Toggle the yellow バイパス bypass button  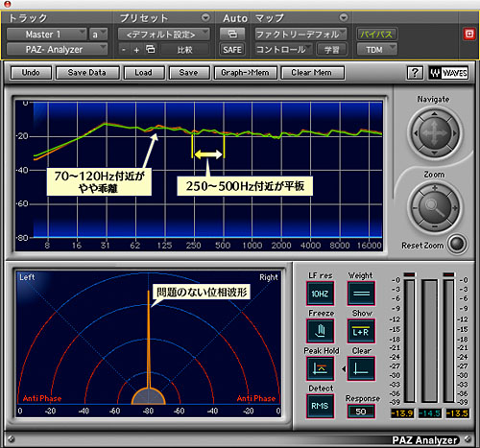[377, 34]
